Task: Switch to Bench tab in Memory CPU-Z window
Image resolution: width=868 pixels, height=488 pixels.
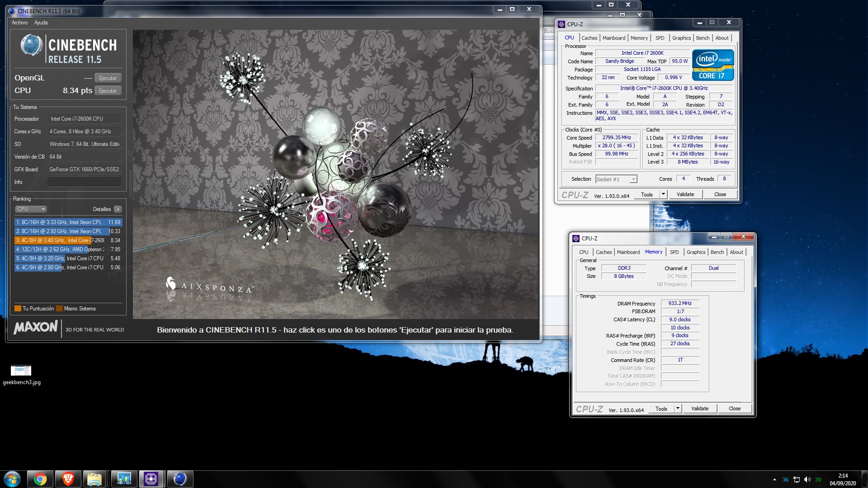Action: click(717, 252)
